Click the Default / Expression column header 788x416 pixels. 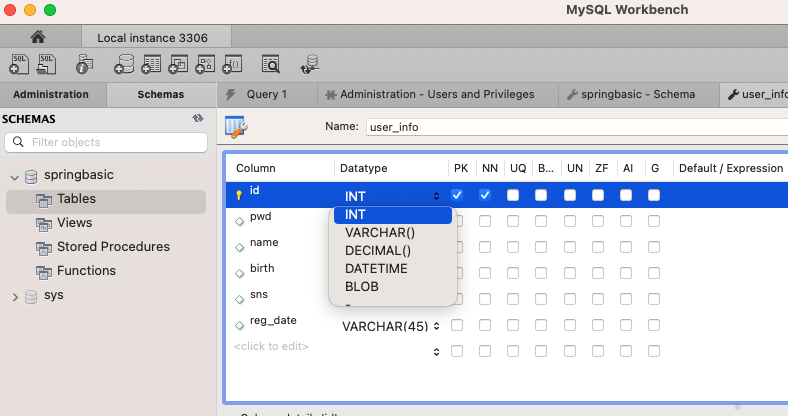pyautogui.click(x=731, y=168)
